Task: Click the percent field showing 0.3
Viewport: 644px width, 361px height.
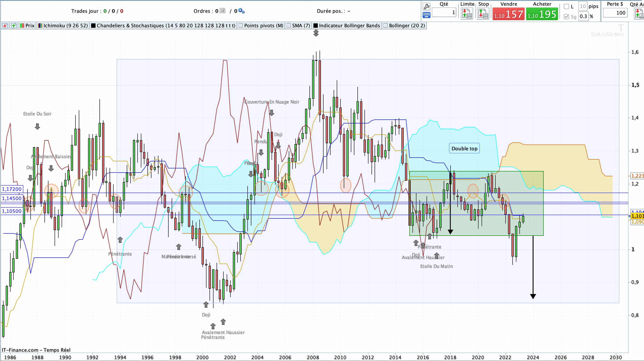Action: point(583,16)
